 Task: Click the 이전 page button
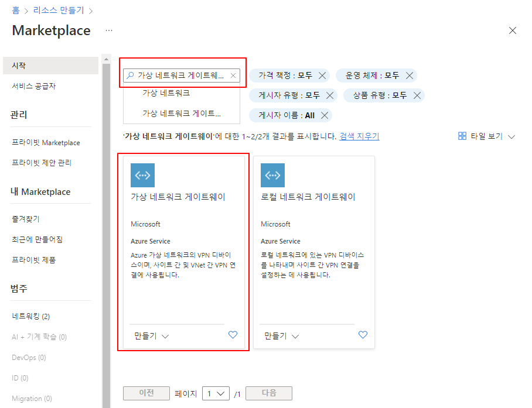pyautogui.click(x=146, y=393)
